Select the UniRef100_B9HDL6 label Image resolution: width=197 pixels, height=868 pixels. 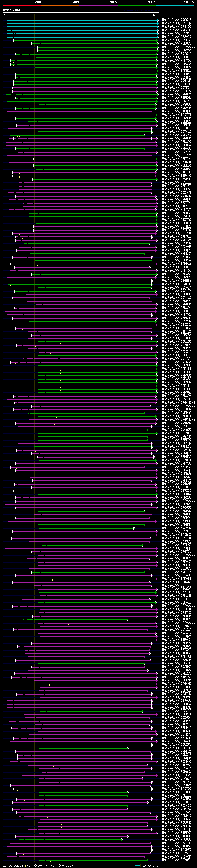pyautogui.click(x=177, y=264)
